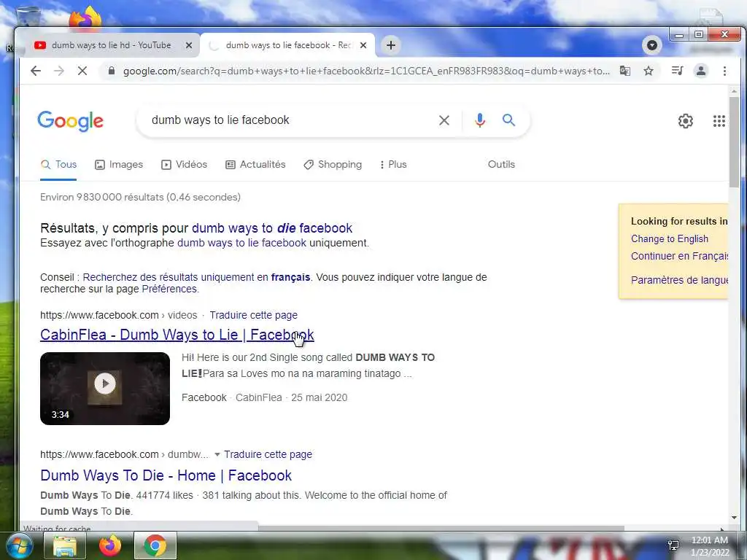Click the round dropdown icon beside window controls
The height and width of the screenshot is (560, 747).
[651, 45]
